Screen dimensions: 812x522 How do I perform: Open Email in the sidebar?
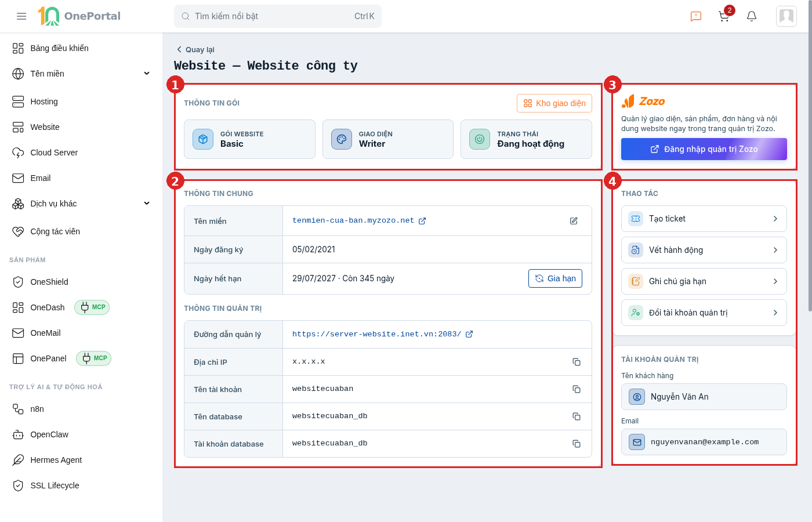(x=81, y=178)
